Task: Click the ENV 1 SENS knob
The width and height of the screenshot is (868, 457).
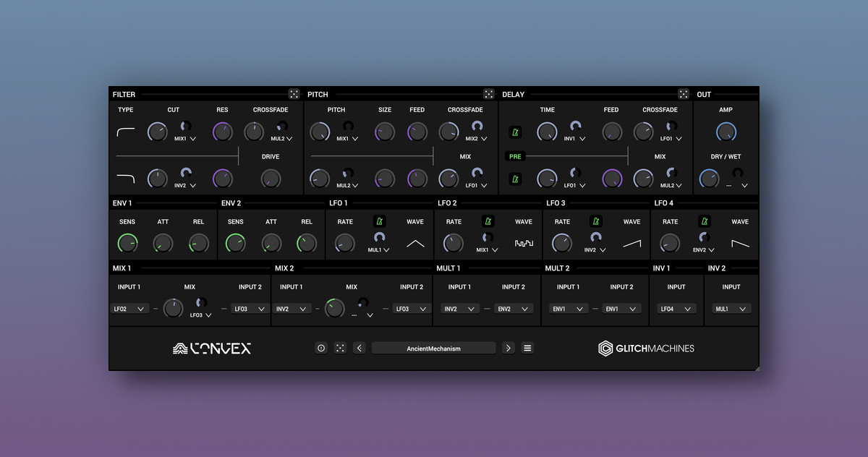Action: tap(127, 243)
